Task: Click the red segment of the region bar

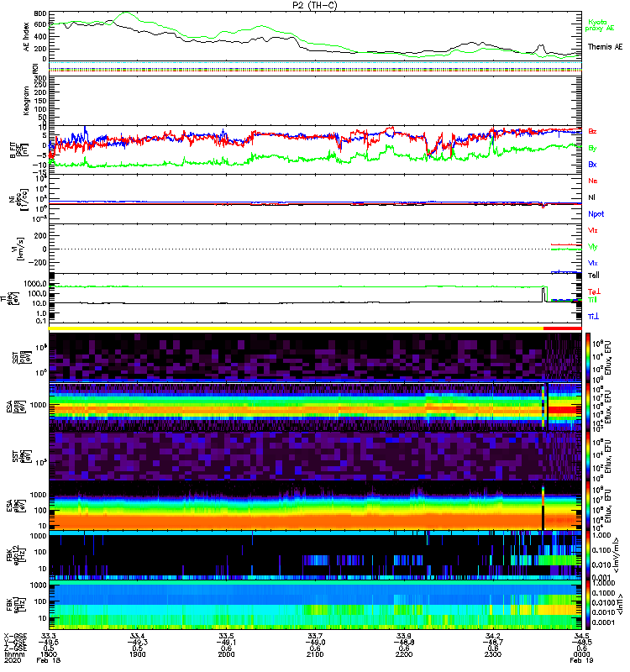Action: point(562,328)
